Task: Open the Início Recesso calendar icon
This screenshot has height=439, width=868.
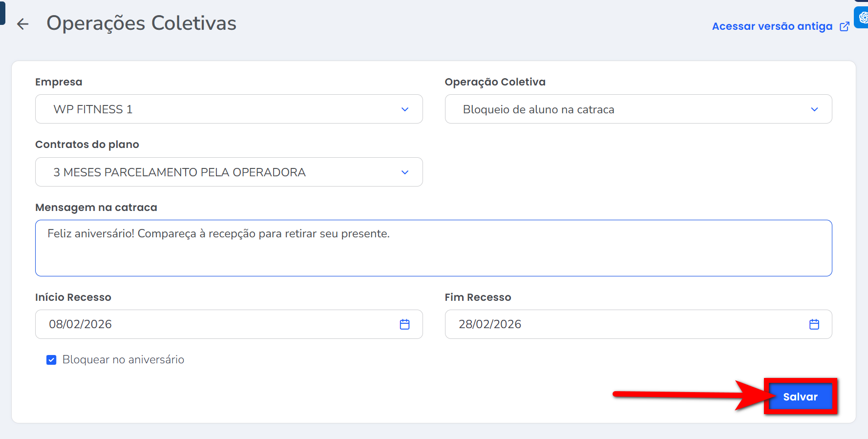Action: pos(404,324)
